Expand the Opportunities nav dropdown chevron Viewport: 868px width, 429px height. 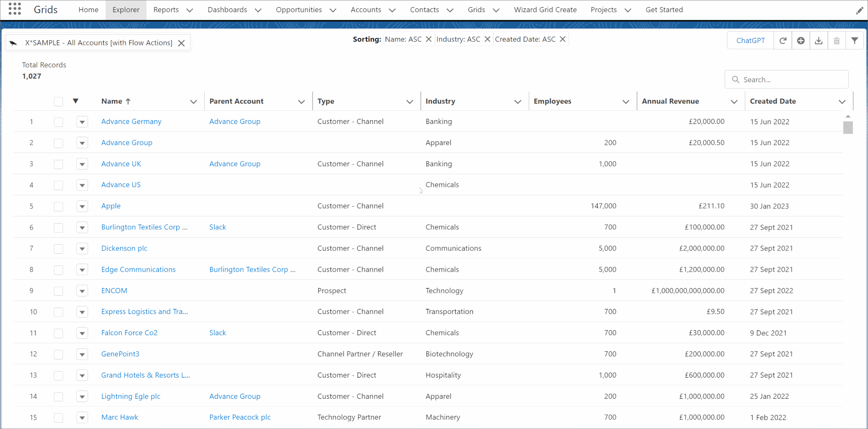(x=333, y=10)
